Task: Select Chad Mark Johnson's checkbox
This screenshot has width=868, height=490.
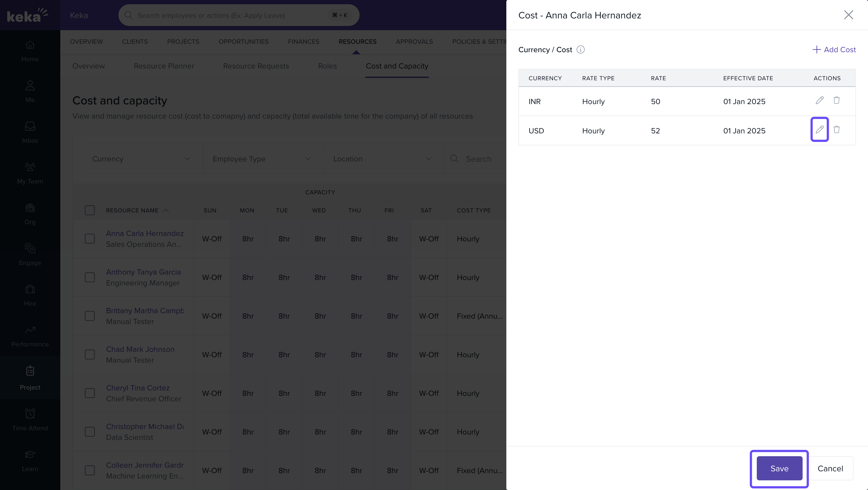Action: point(90,355)
